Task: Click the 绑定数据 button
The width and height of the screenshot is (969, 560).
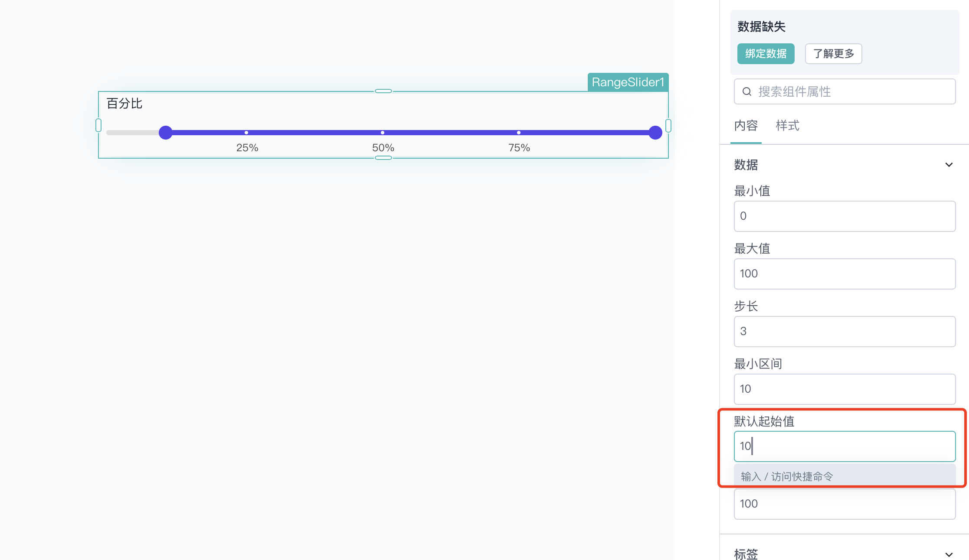Action: click(766, 54)
